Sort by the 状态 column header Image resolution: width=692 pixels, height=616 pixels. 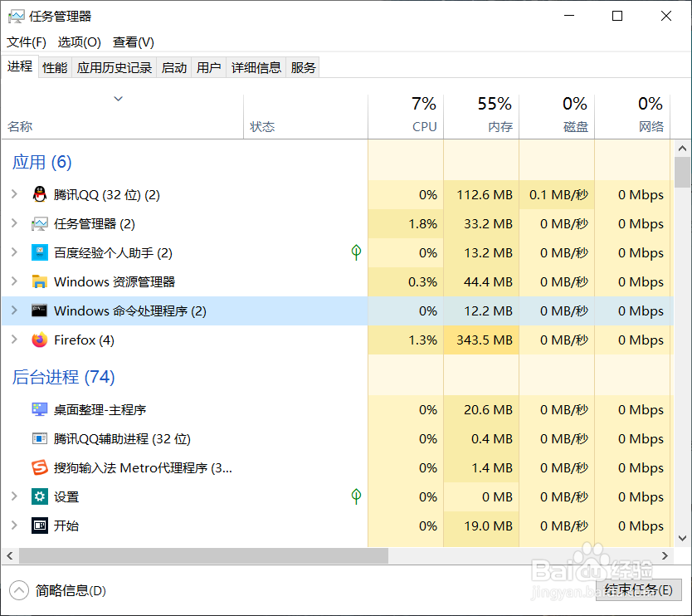point(305,116)
